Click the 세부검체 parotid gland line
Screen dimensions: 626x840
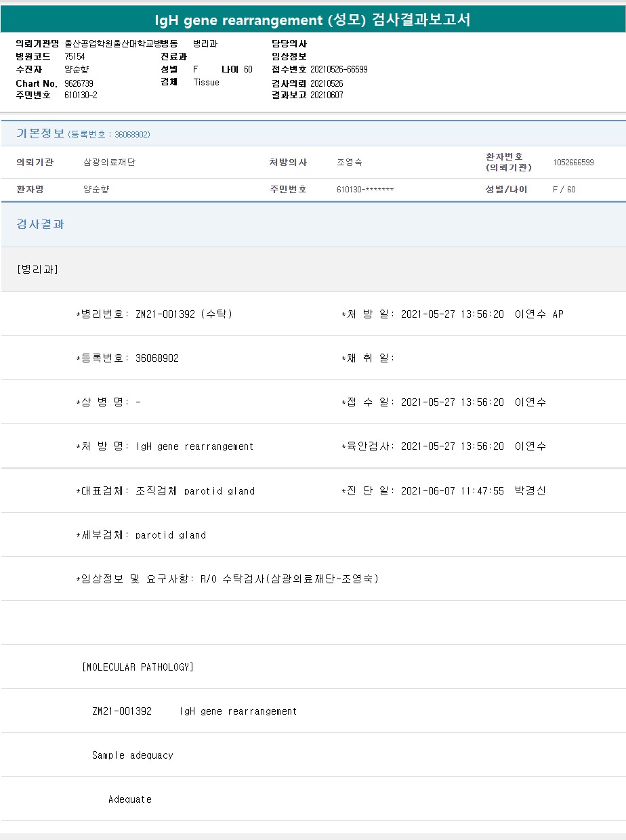tap(140, 535)
